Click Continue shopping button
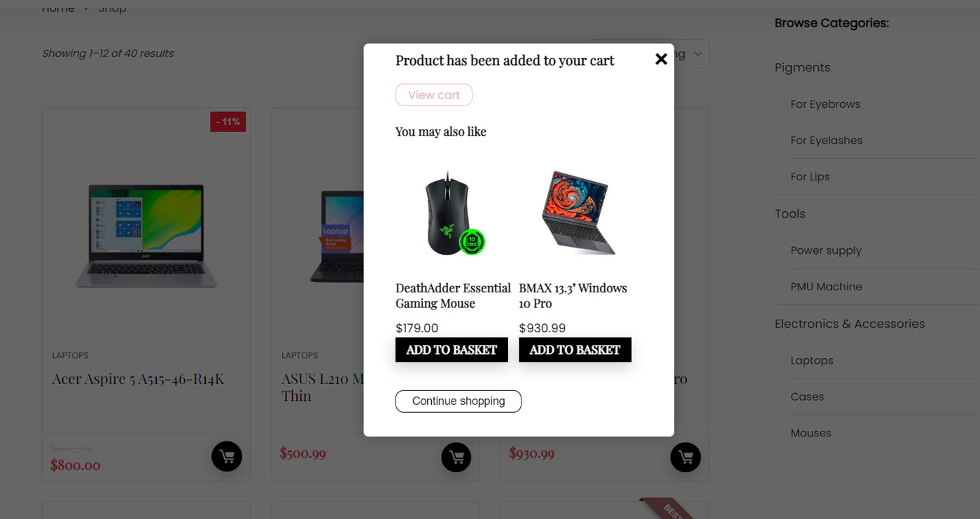The width and height of the screenshot is (980, 519). pyautogui.click(x=458, y=401)
